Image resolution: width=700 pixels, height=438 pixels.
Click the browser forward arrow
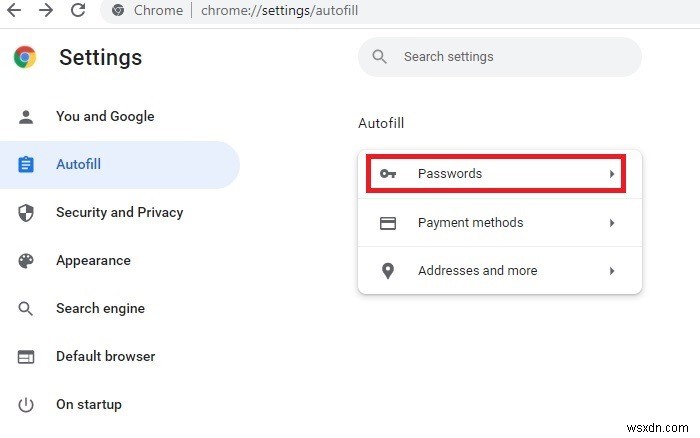tap(46, 11)
